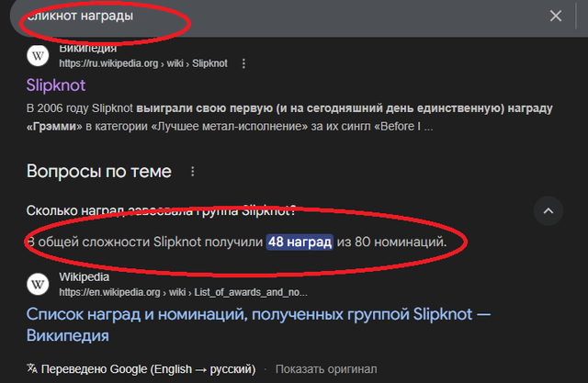Click 'Переведено Google (English → русский)' label

pos(148,369)
